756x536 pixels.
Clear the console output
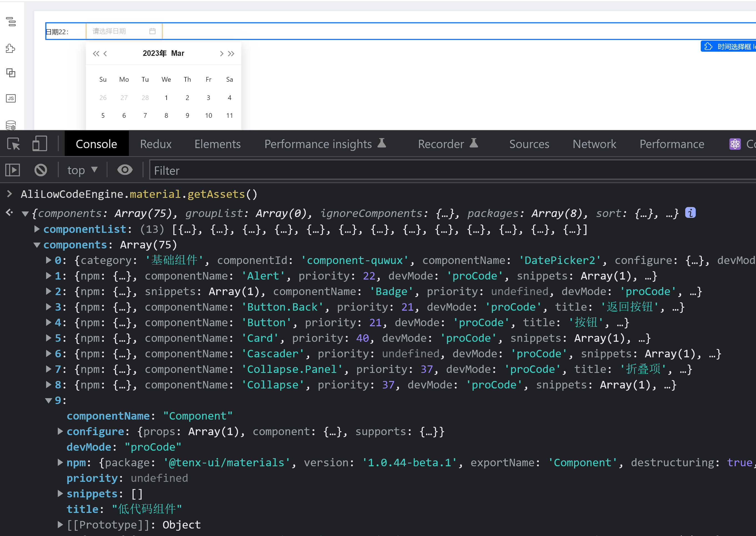pyautogui.click(x=41, y=170)
